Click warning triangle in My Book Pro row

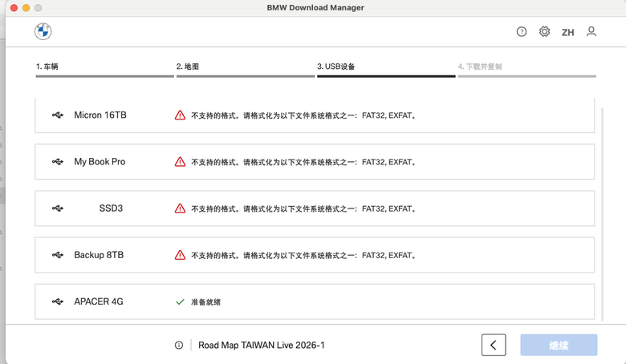click(180, 162)
